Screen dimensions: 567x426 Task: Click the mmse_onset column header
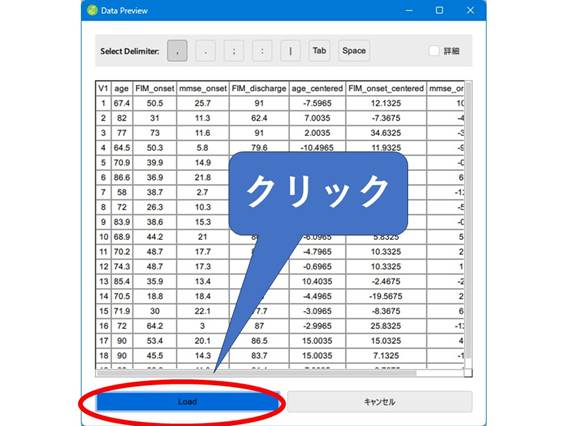pyautogui.click(x=203, y=89)
